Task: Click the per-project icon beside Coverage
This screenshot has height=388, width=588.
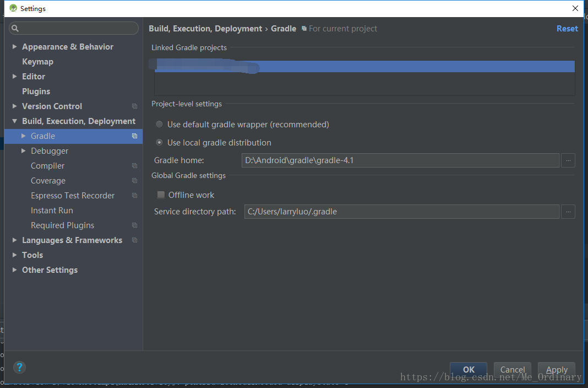Action: (x=135, y=180)
